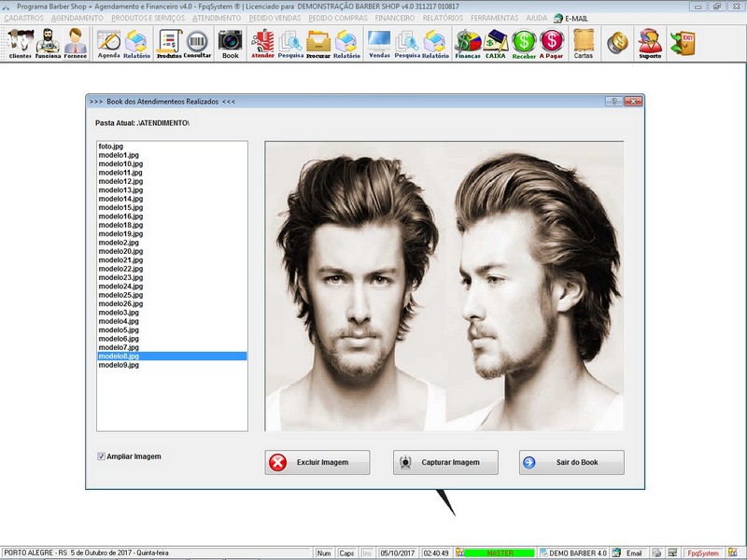Select modelo15.jpg in the file list
This screenshot has width=747, height=560.
120,207
